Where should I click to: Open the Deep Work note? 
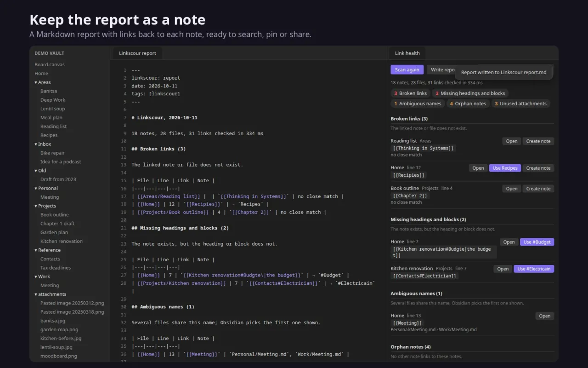pos(53,100)
